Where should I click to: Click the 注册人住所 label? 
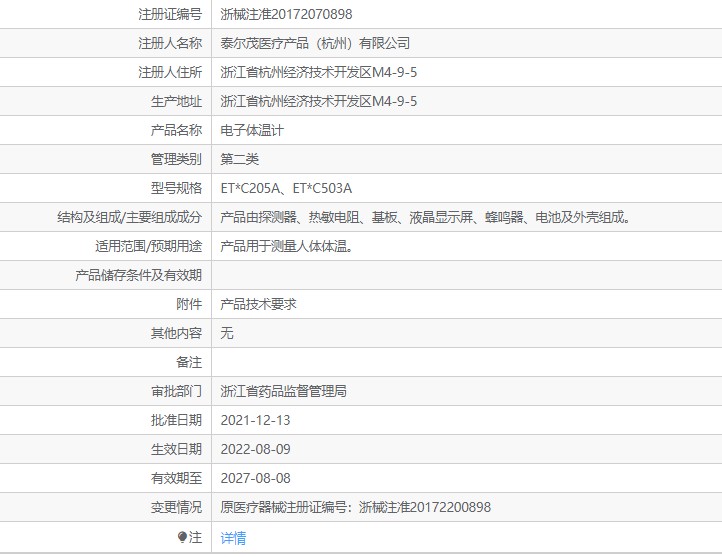pos(170,72)
